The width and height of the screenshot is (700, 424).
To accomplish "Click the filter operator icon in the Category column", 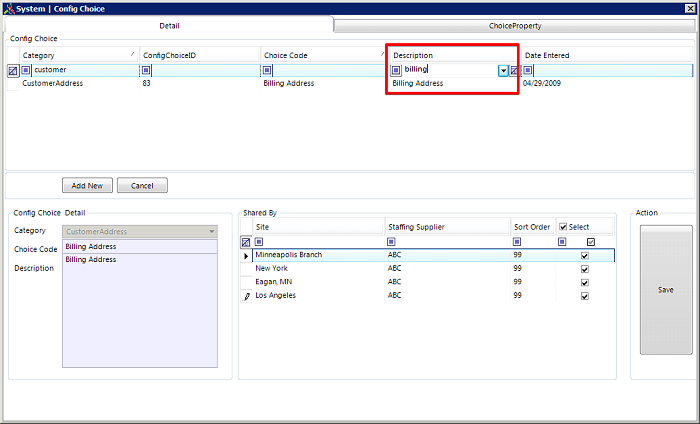I will coord(26,70).
